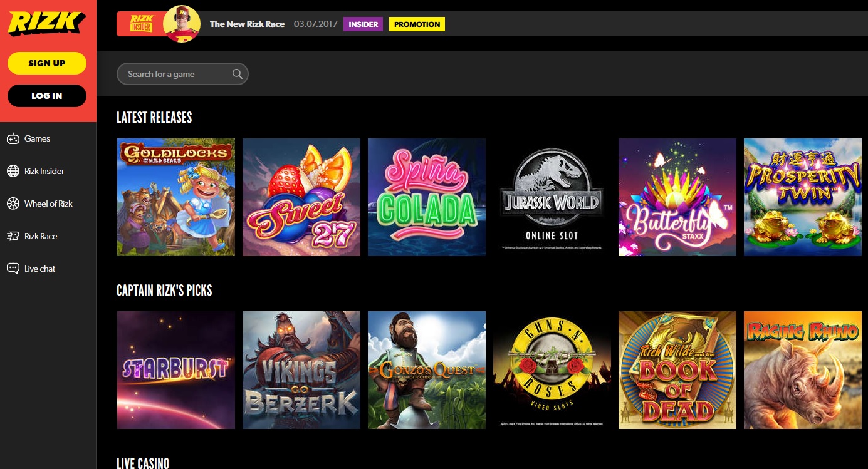Play the Raging Rhino slot
Viewport: 868px width, 469px height.
pos(803,370)
